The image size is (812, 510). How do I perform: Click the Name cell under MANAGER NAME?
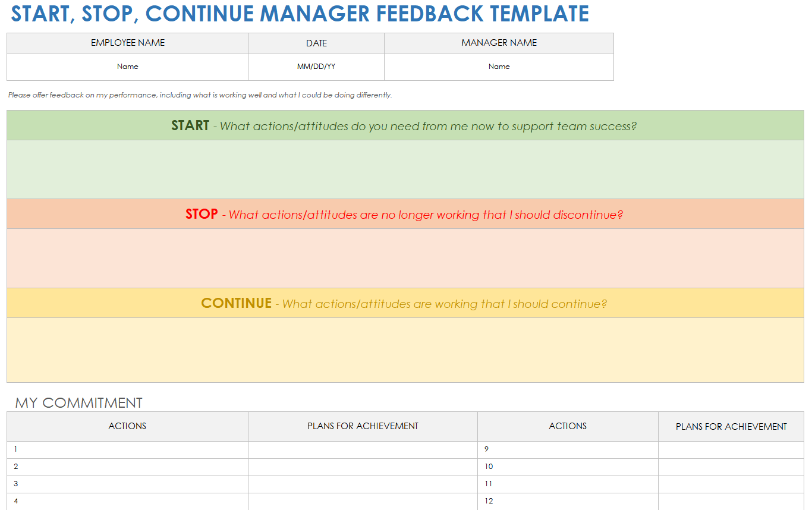coord(499,67)
